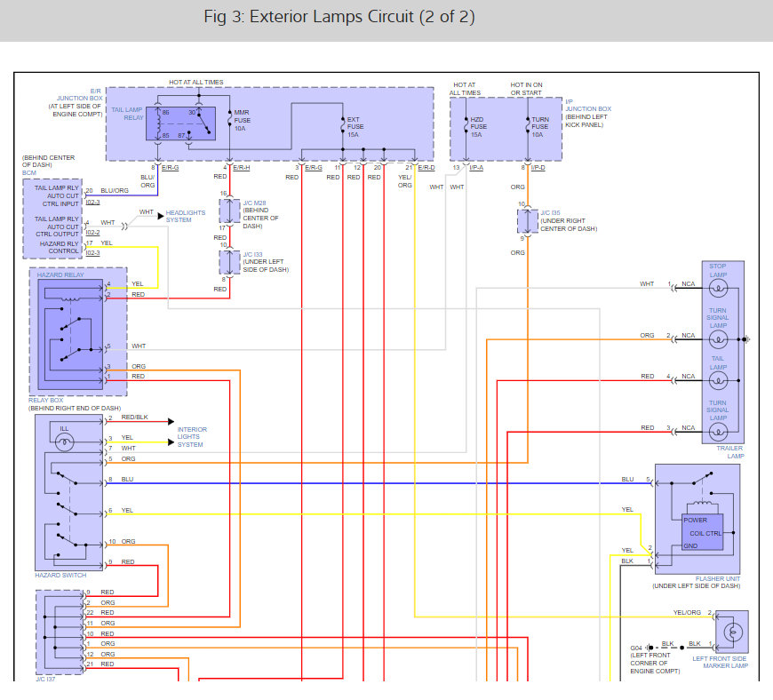Viewport: 773px width, 700px height.
Task: Click the hazard relay inner switch box
Action: tap(70, 335)
